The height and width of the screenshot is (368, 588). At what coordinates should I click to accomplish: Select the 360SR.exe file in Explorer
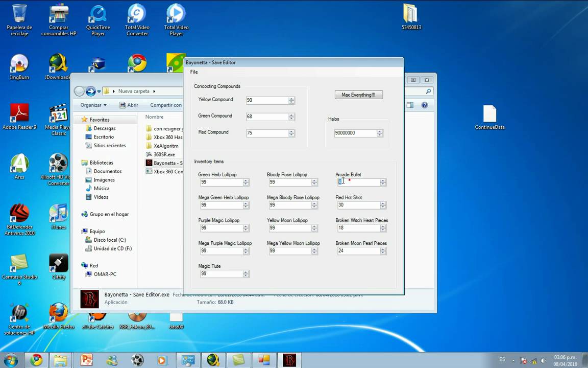click(164, 154)
